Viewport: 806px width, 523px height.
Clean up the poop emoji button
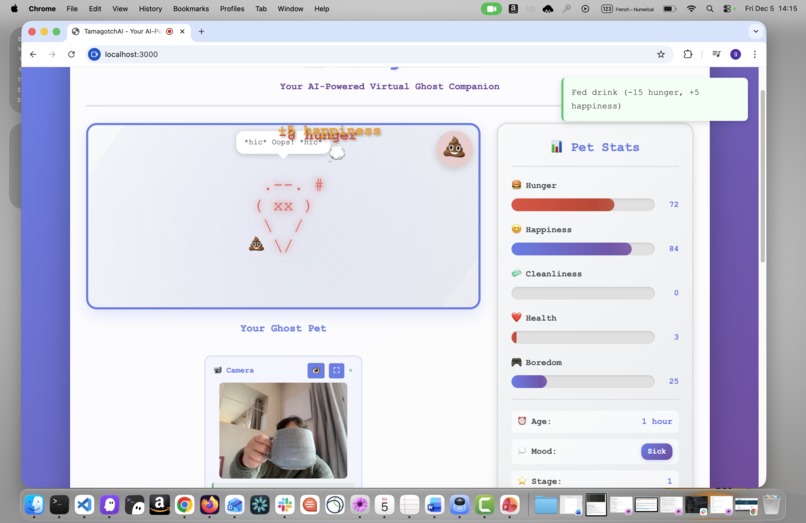pyautogui.click(x=454, y=149)
